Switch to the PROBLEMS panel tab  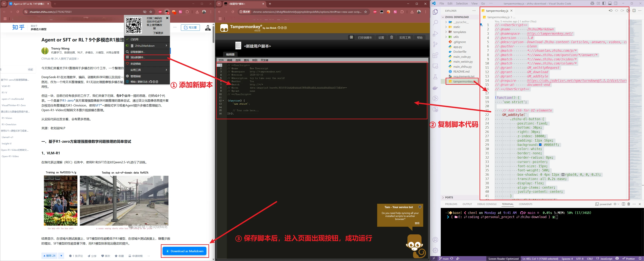click(x=451, y=204)
